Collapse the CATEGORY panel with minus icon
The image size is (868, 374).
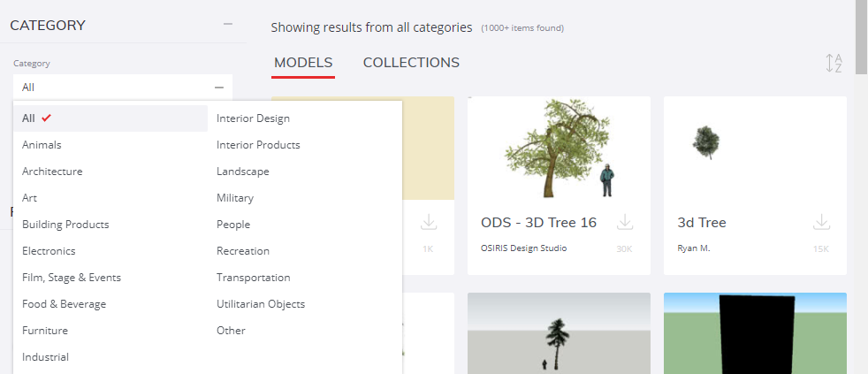coord(227,25)
